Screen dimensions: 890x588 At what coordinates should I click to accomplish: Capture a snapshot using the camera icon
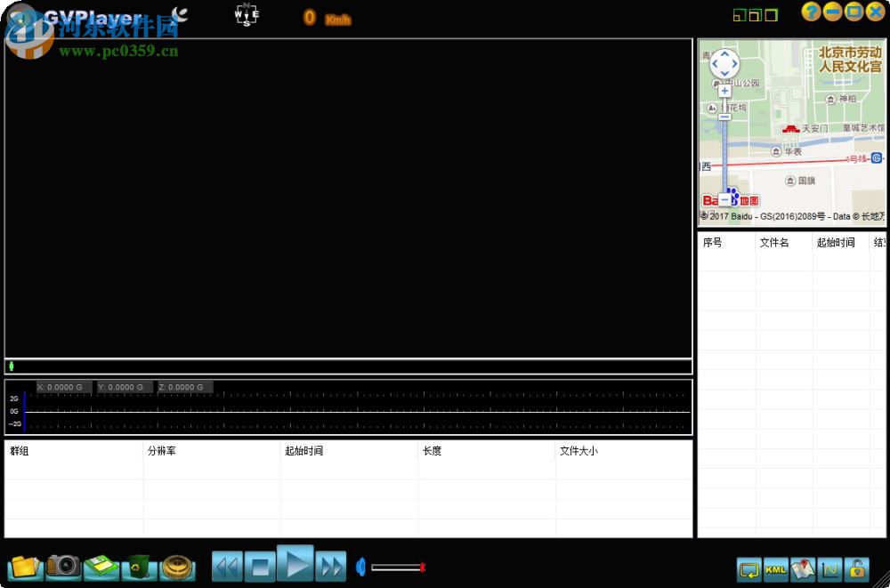62,567
